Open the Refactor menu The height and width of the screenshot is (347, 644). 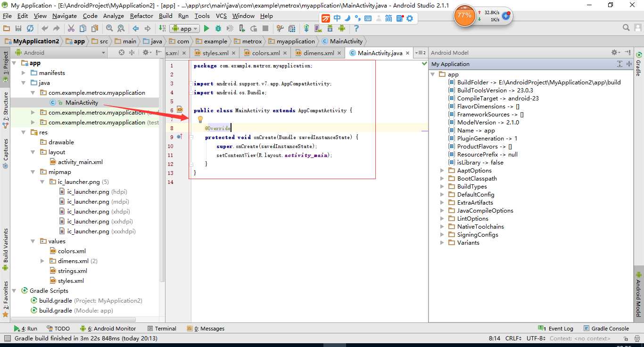tap(141, 16)
